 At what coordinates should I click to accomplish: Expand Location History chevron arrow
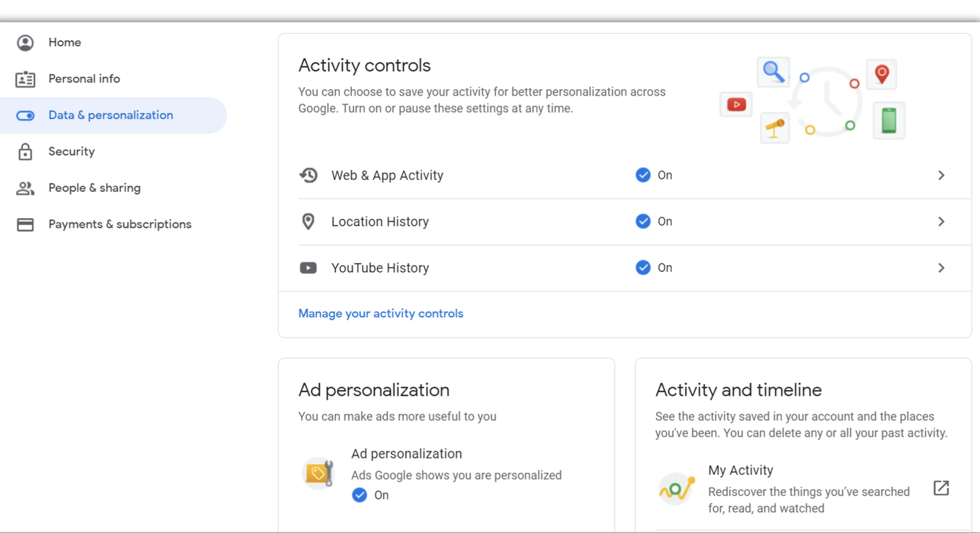click(x=941, y=221)
